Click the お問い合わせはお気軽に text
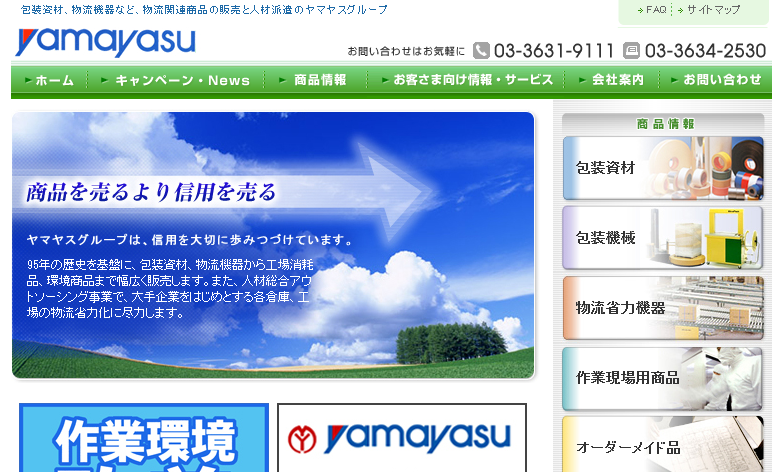This screenshot has width=781, height=472. [x=406, y=51]
